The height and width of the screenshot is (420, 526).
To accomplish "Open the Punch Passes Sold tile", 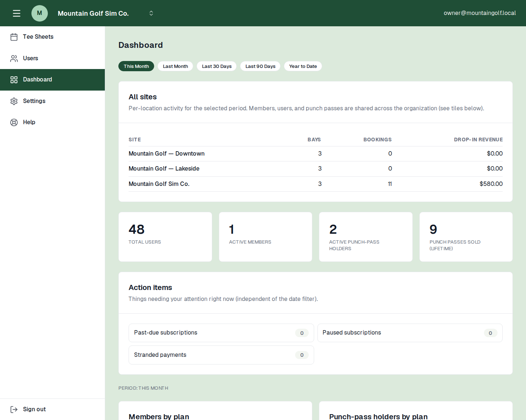I will coord(466,237).
